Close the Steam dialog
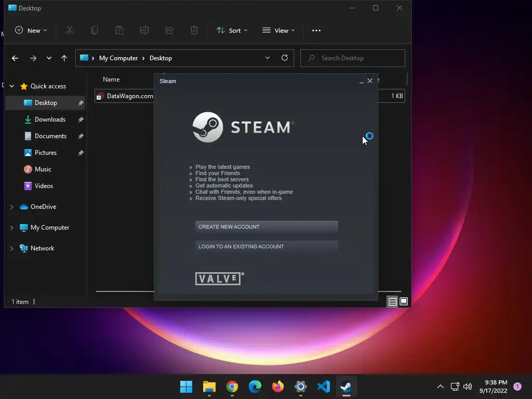This screenshot has height=399, width=532. (370, 81)
